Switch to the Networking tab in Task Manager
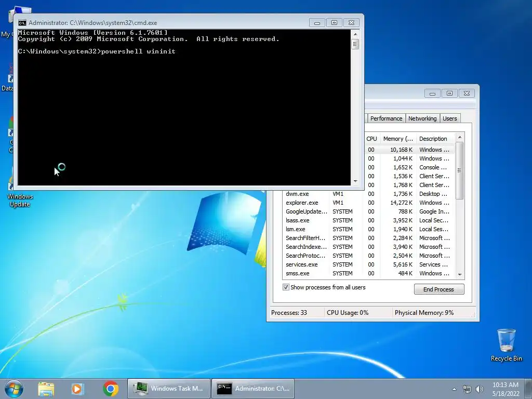The height and width of the screenshot is (399, 532). [422, 118]
